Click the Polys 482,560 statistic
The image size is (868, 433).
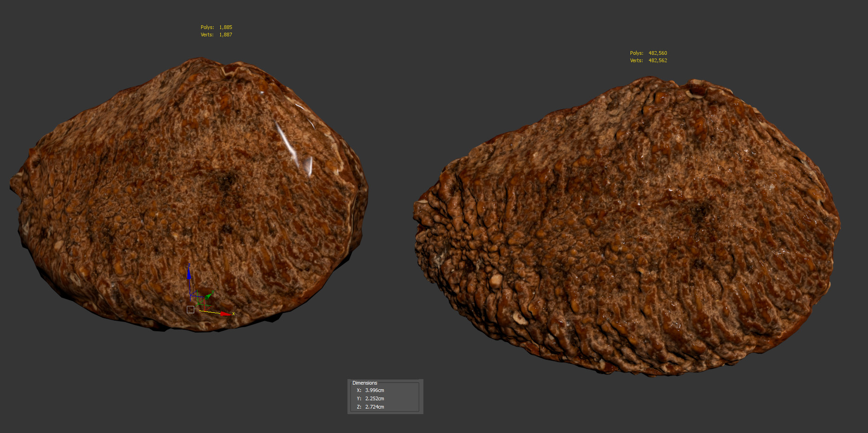point(648,53)
